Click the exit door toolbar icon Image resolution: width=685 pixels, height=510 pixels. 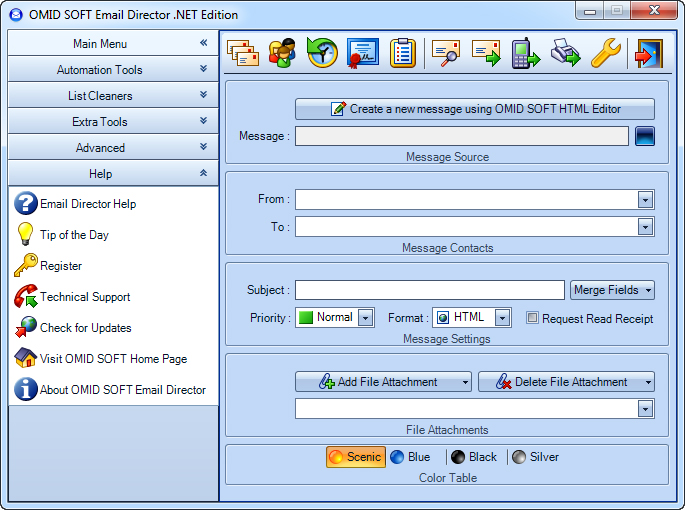[649, 53]
